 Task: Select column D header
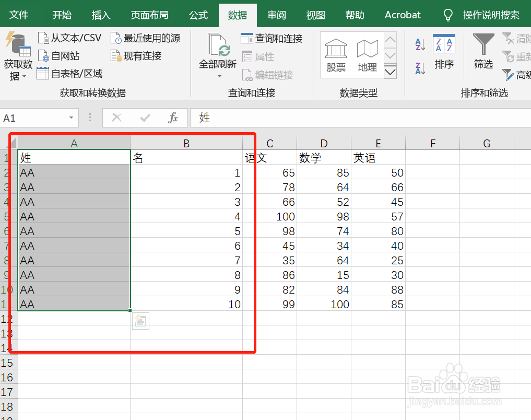324,143
